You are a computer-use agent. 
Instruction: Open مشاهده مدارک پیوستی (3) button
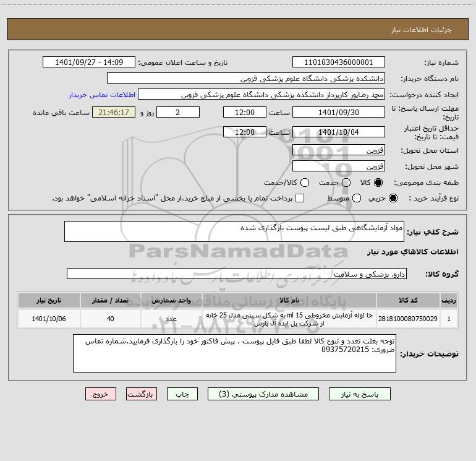coord(263,394)
